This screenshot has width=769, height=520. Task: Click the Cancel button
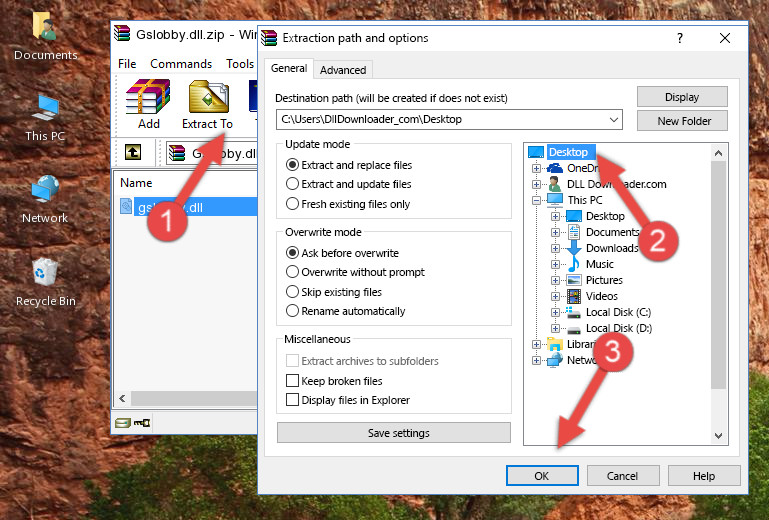[623, 476]
